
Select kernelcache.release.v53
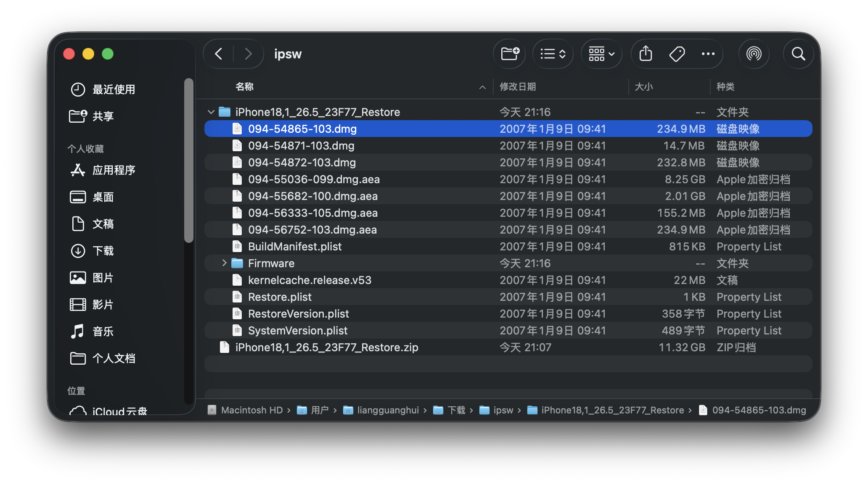tap(508, 280)
